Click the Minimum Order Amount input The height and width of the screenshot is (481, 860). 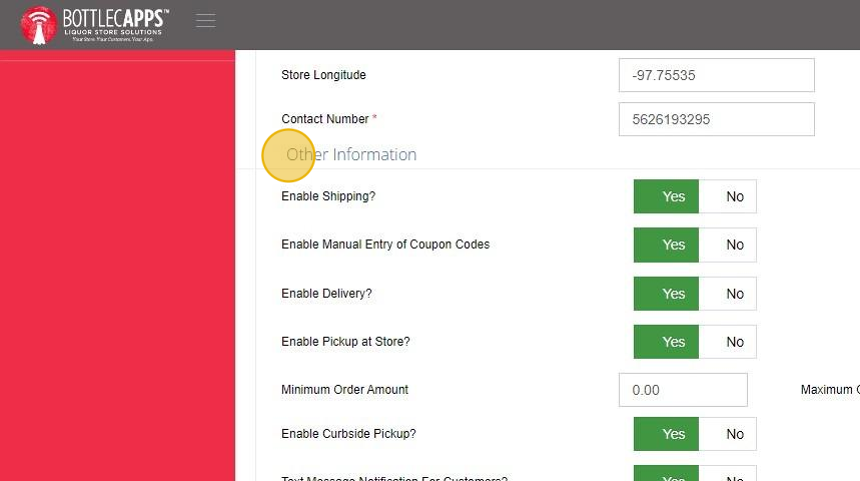click(x=683, y=390)
